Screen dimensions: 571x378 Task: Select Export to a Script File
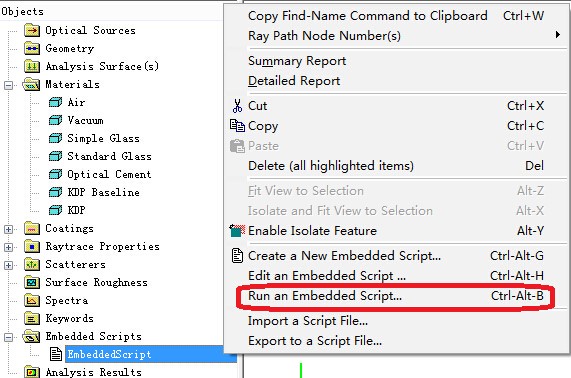397,341
